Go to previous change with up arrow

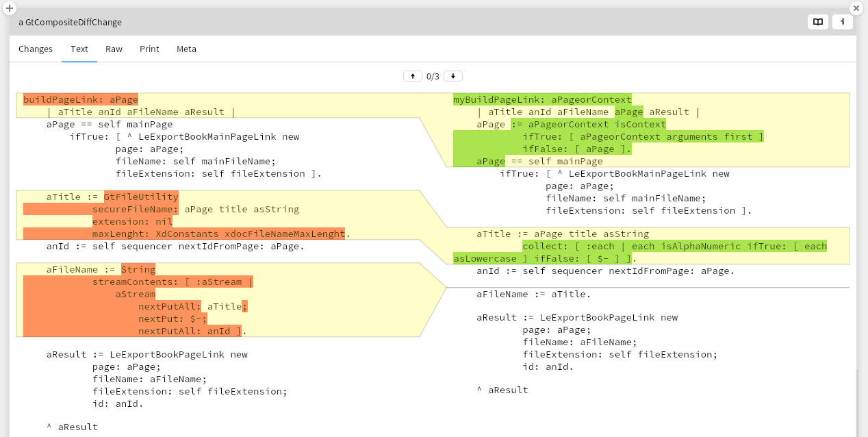412,76
